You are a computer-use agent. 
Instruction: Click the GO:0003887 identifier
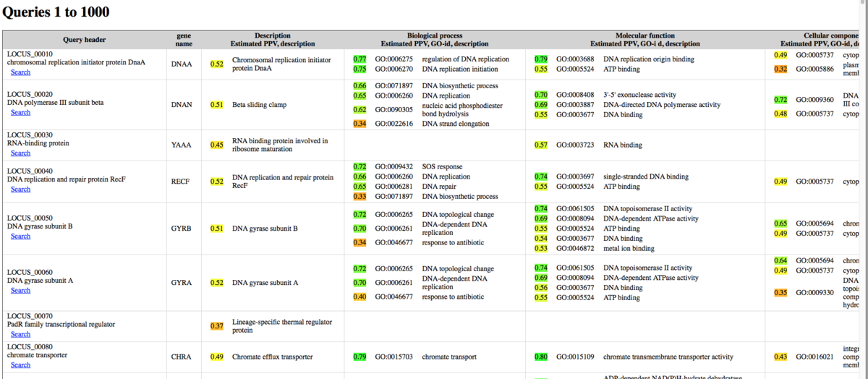(575, 105)
